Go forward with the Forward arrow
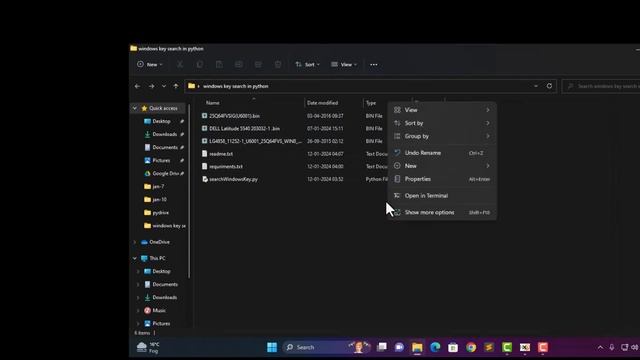The image size is (640, 360). (x=151, y=86)
